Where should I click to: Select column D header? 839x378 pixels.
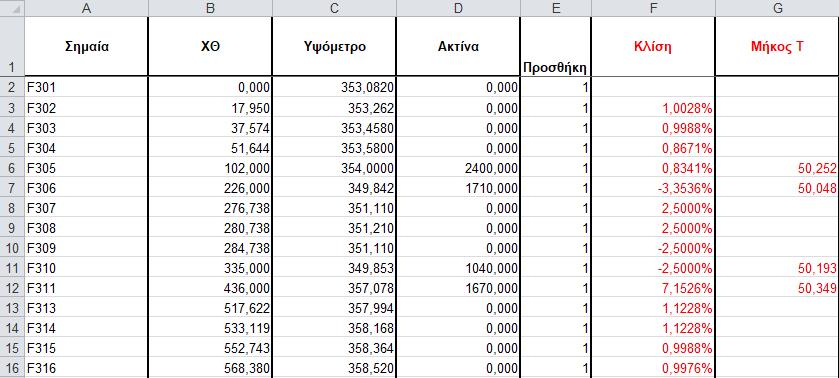pos(458,8)
